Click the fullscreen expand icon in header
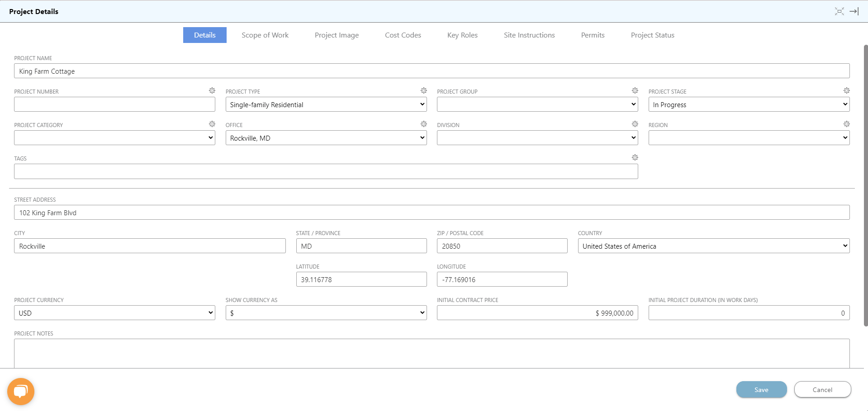 click(x=839, y=11)
